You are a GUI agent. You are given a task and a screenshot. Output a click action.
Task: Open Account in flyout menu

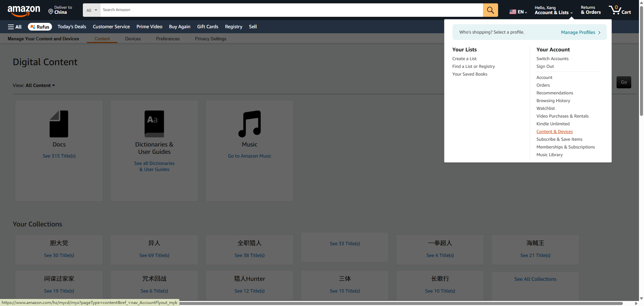[544, 78]
